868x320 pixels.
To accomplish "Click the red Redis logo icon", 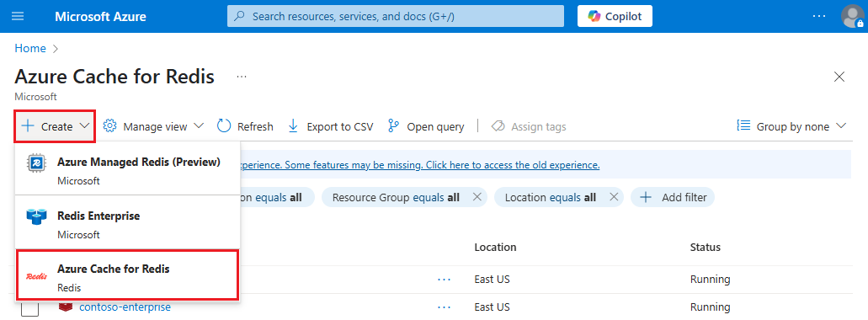I will coord(36,276).
